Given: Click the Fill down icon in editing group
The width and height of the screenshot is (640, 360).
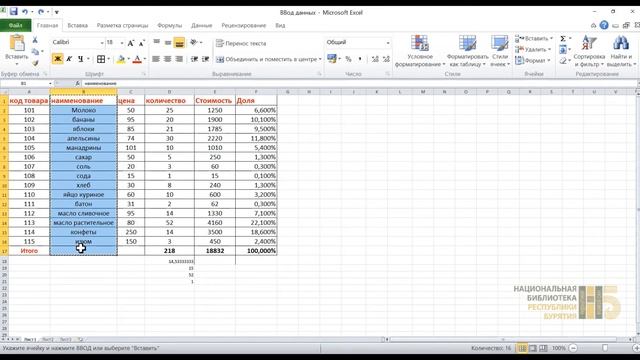Looking at the screenshot, I should (563, 49).
